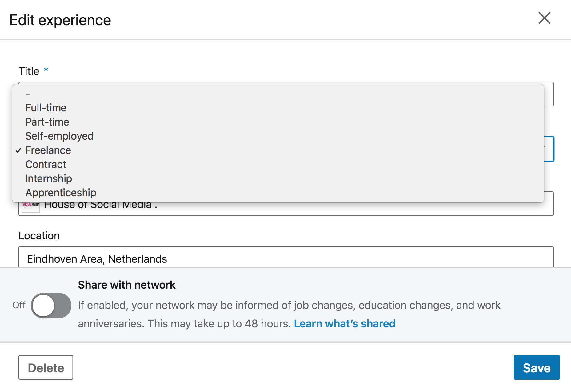
Task: Pick the checked Freelance option
Action: pyautogui.click(x=48, y=150)
